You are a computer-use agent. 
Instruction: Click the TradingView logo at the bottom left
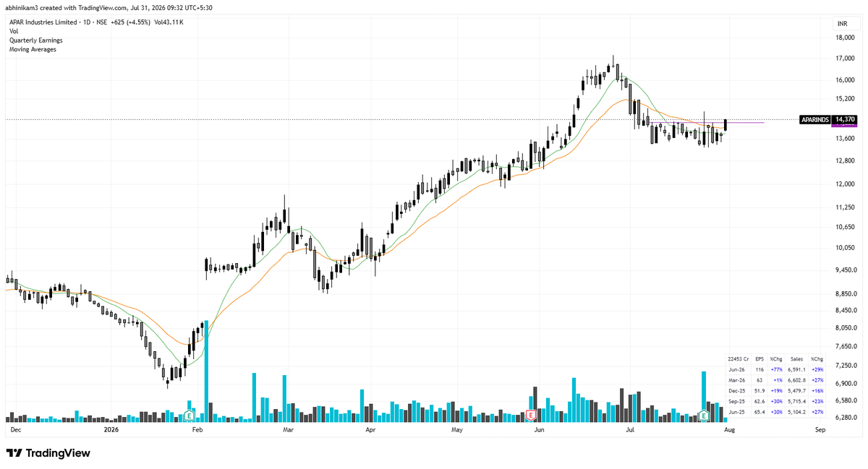tap(48, 453)
